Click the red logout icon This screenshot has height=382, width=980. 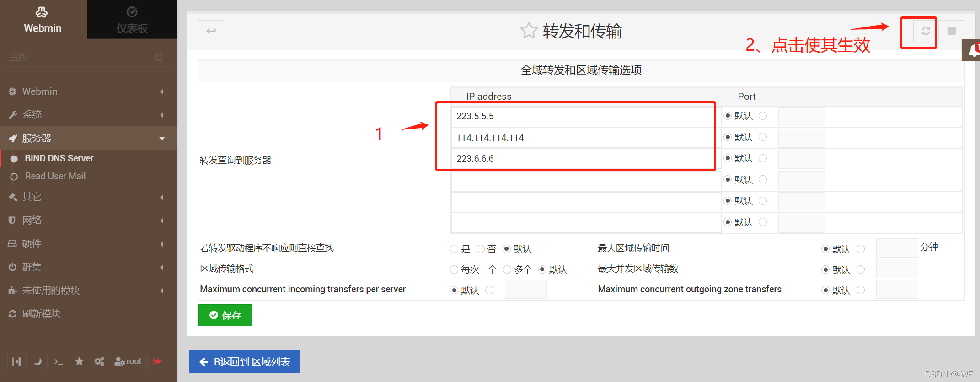[x=157, y=361]
